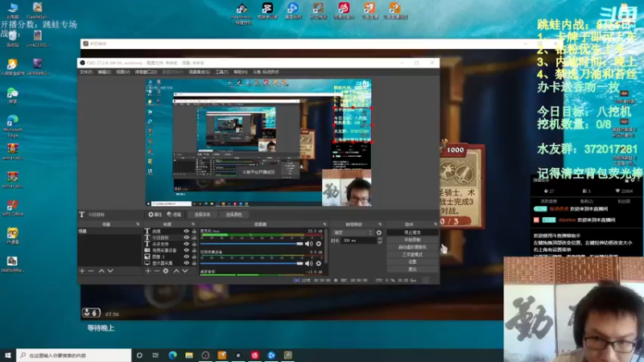Click 启动虚拟摄像机 virtual camera button
The width and height of the screenshot is (644, 362).
click(412, 247)
